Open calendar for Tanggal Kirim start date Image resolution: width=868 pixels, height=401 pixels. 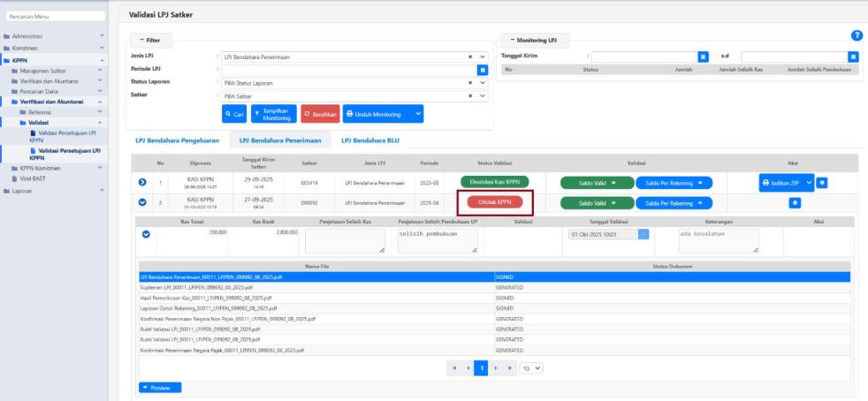tap(704, 57)
